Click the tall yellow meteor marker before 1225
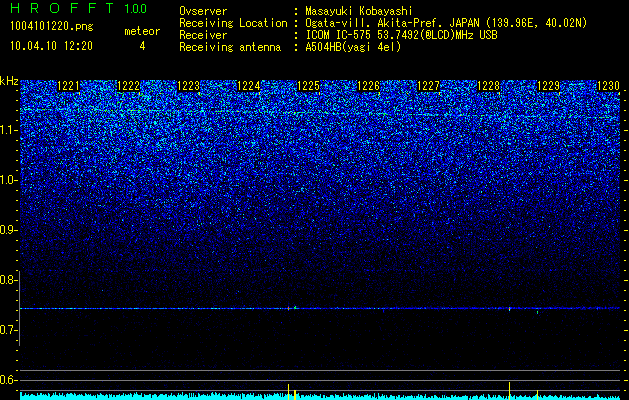 pyautogui.click(x=288, y=392)
